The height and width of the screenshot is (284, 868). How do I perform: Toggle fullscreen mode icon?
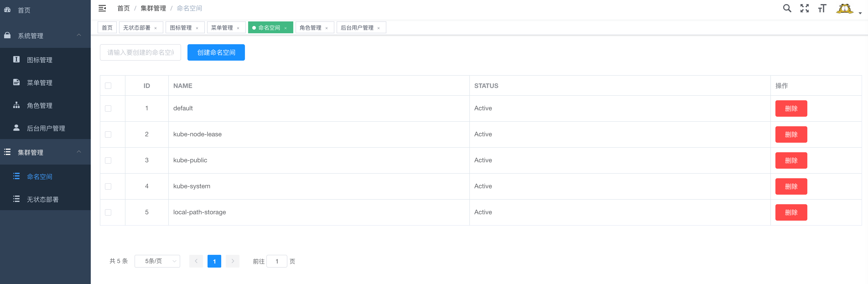point(804,8)
